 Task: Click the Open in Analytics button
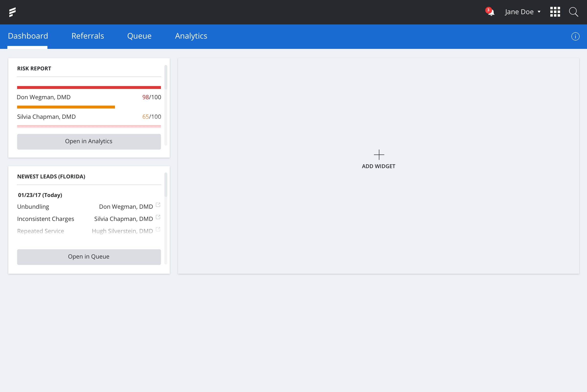89,142
